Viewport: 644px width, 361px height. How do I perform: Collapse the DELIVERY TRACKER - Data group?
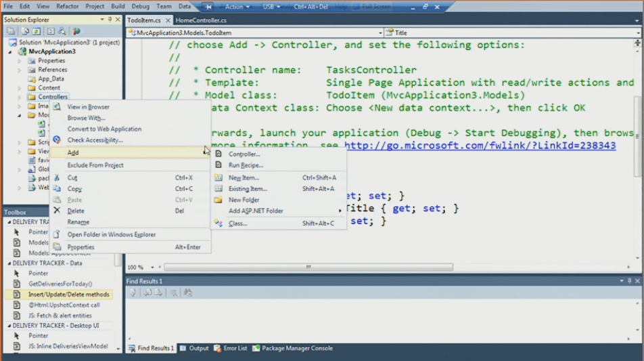[x=9, y=263]
